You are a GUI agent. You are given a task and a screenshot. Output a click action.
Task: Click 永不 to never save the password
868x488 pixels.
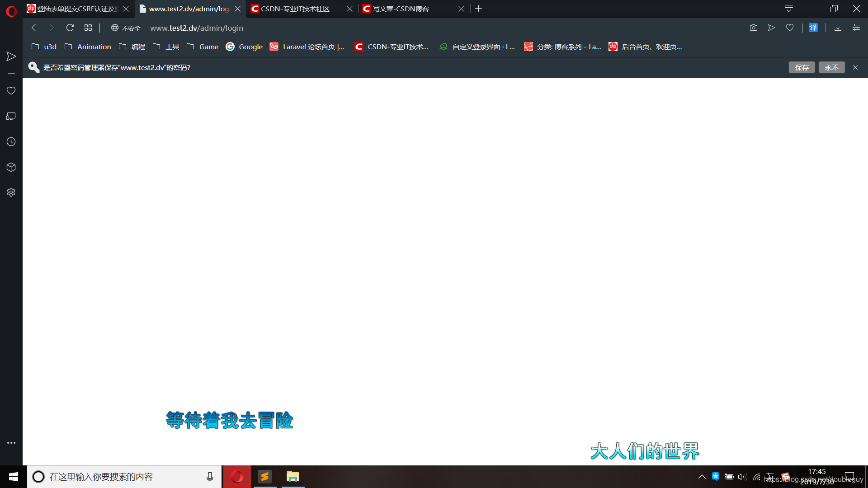point(831,67)
